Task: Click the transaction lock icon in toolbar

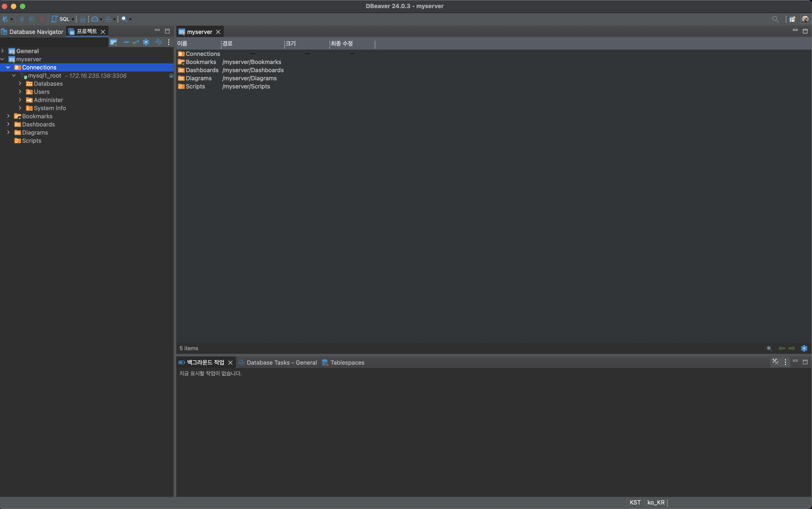Action: click(83, 19)
